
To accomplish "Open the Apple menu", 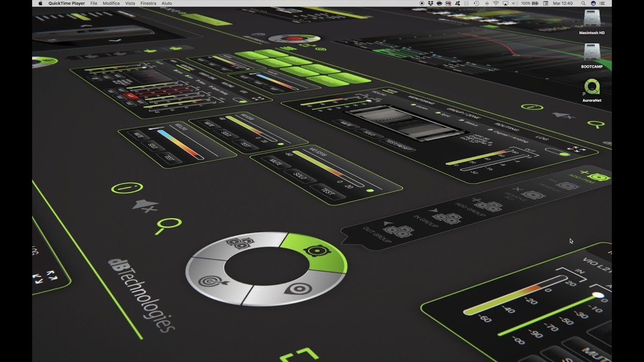I will pos(40,3).
